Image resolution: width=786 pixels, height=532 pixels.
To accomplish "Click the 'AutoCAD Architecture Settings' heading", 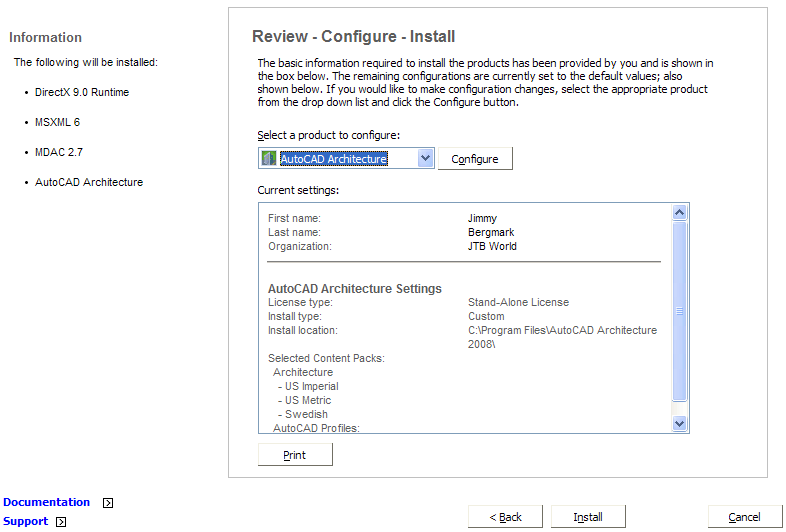I will point(355,289).
